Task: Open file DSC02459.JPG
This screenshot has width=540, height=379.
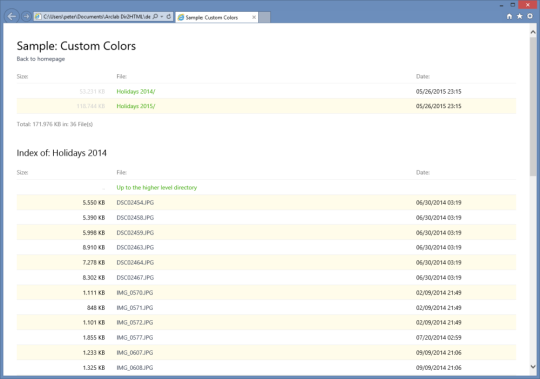Action: click(x=135, y=233)
